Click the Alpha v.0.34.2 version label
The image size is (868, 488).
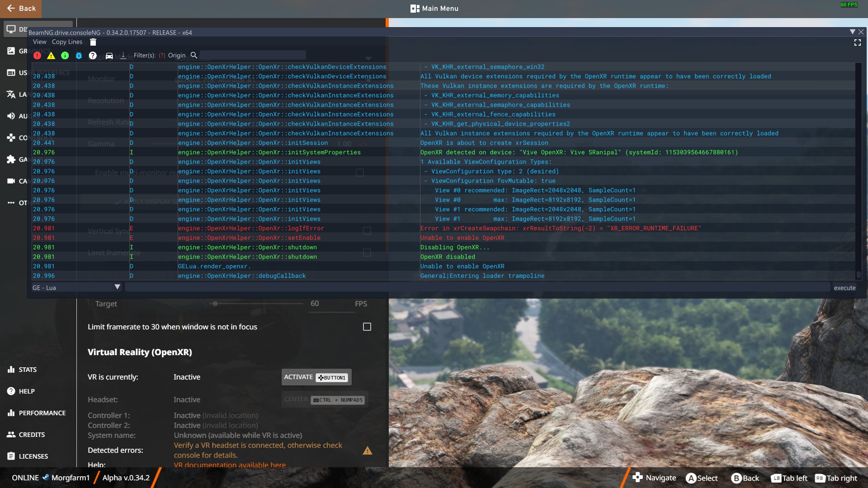126,478
